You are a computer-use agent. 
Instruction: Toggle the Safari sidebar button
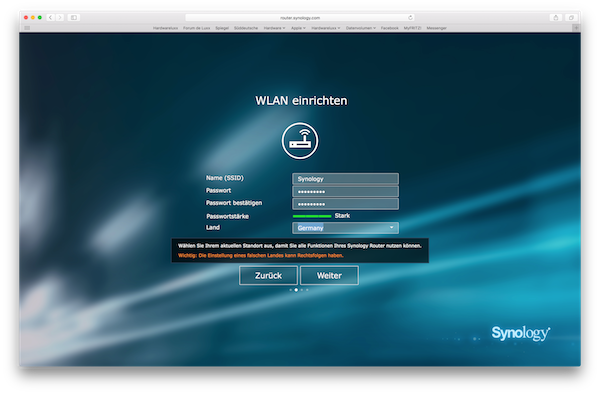click(x=74, y=18)
